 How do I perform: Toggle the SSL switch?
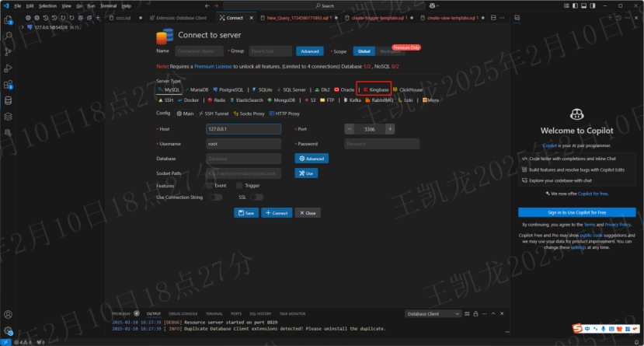click(256, 197)
